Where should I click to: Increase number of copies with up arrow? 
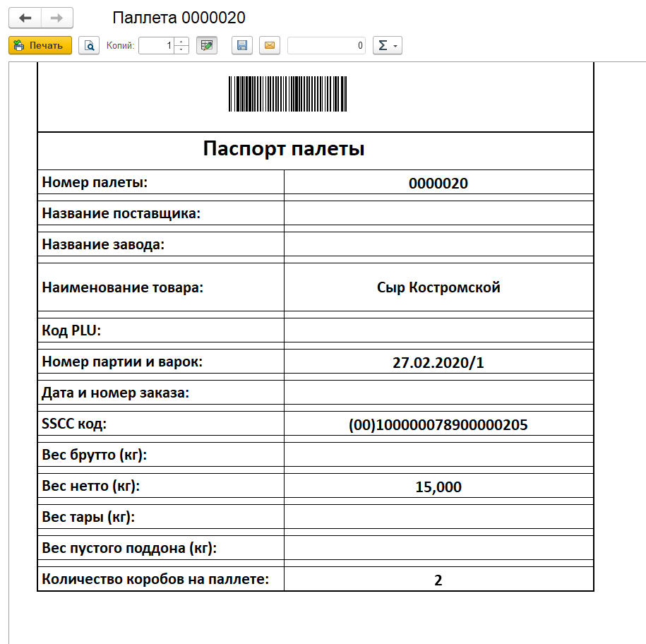tap(181, 42)
